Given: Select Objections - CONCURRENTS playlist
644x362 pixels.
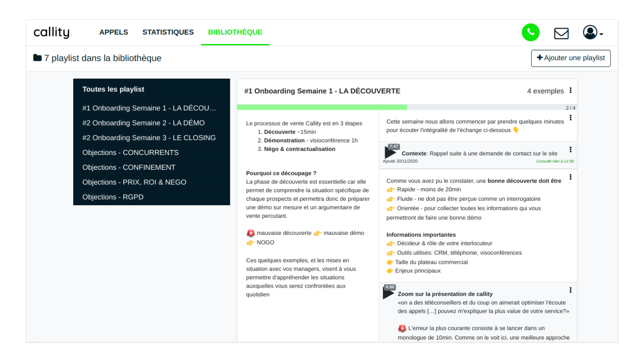Looking at the screenshot, I should click(130, 153).
